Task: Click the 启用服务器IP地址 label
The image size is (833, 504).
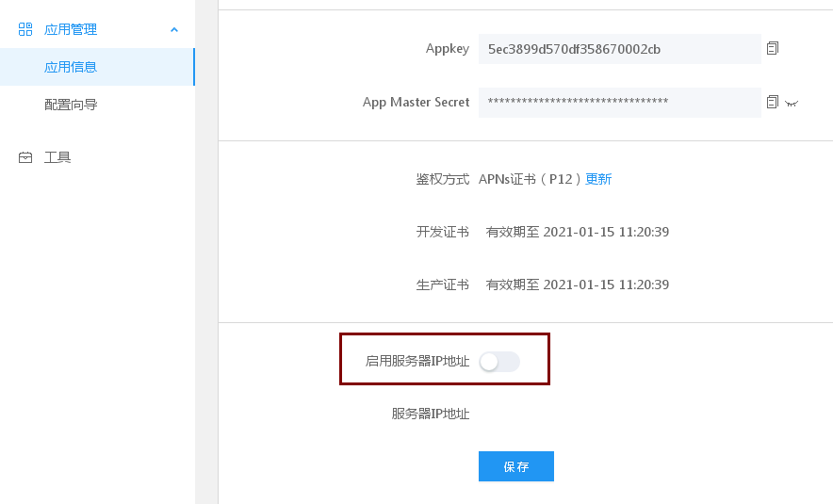Action: coord(417,361)
